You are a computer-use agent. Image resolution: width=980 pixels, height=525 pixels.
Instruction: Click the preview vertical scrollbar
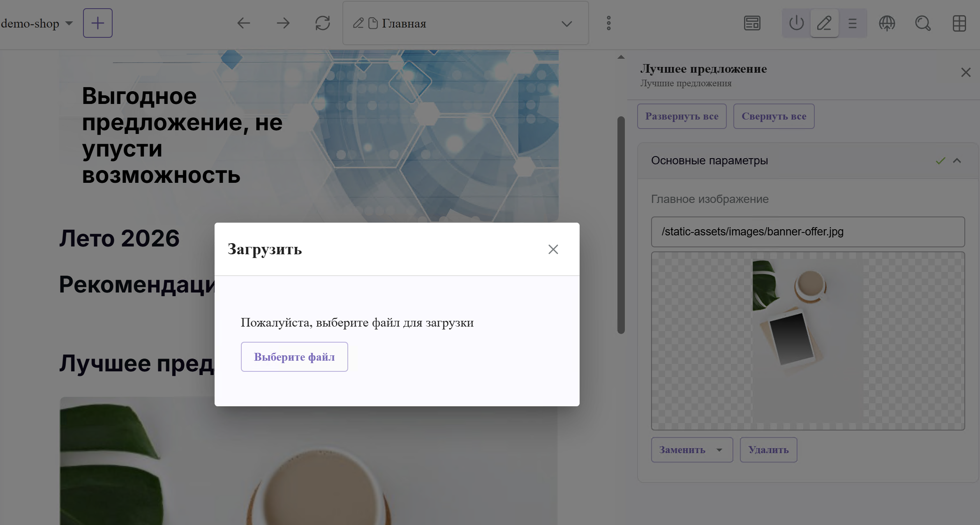621,225
